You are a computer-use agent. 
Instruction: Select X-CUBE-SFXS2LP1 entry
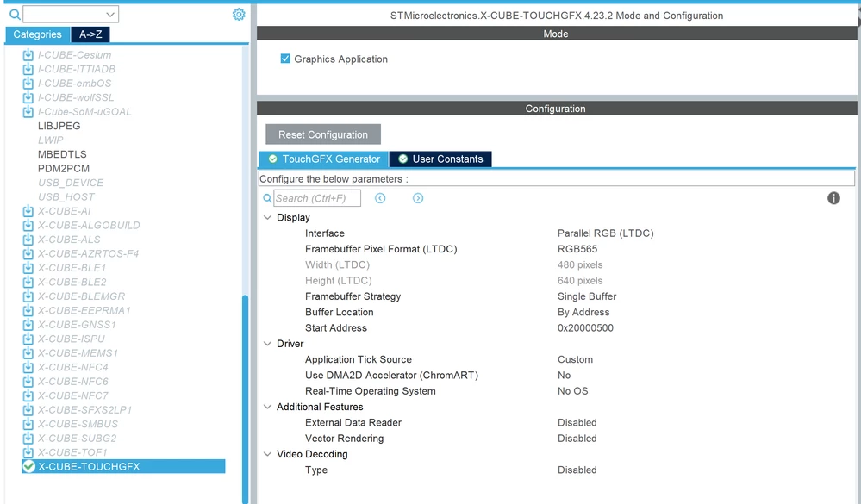pos(84,410)
